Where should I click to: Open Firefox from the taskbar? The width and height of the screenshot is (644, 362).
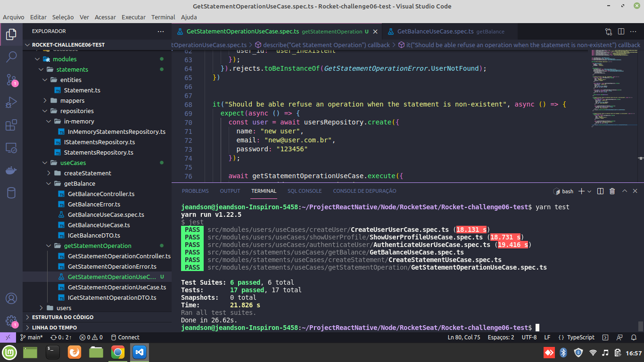point(74,352)
